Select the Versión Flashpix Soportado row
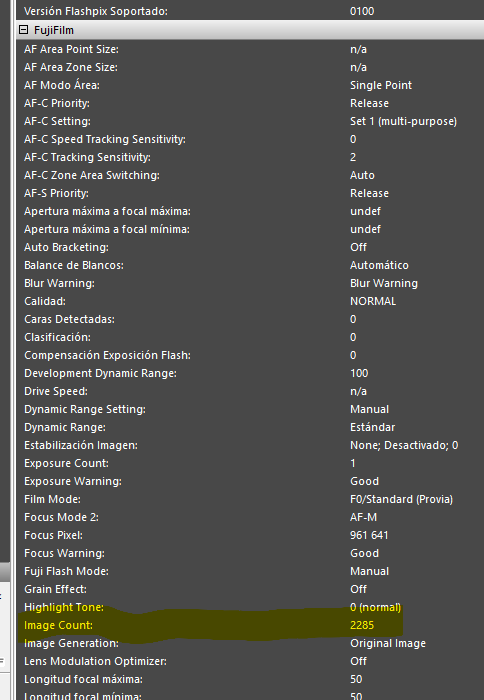This screenshot has height=700, width=484. point(250,11)
